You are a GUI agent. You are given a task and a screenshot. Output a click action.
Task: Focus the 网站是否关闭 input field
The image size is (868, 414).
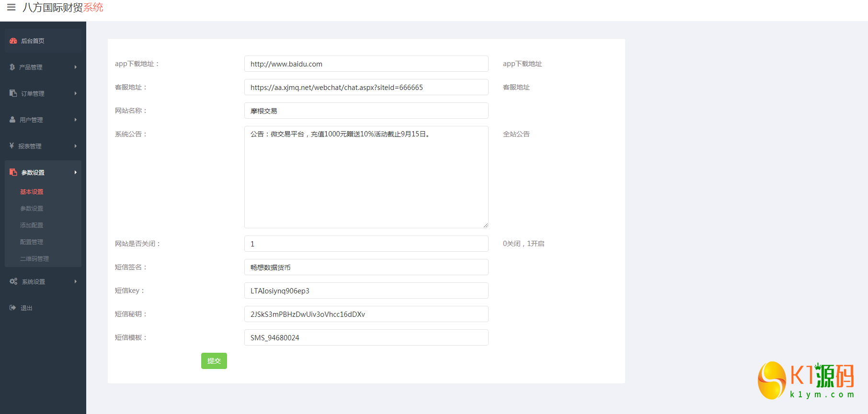(x=366, y=244)
